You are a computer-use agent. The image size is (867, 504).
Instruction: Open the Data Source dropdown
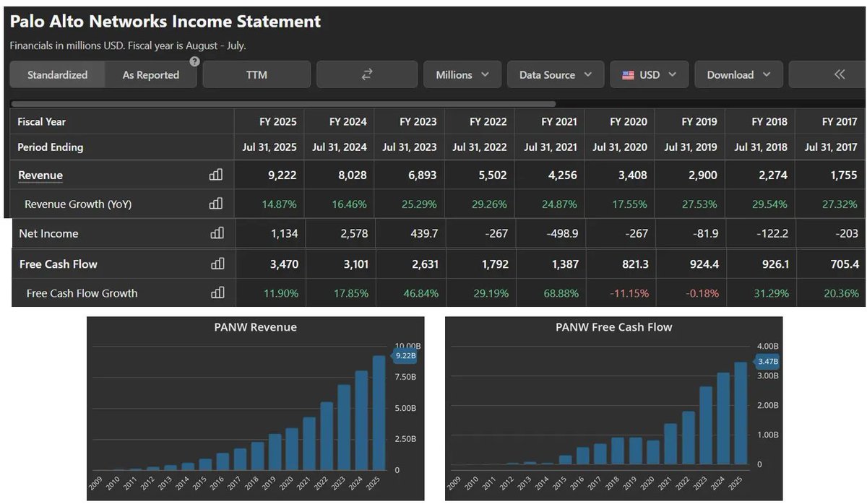click(556, 74)
